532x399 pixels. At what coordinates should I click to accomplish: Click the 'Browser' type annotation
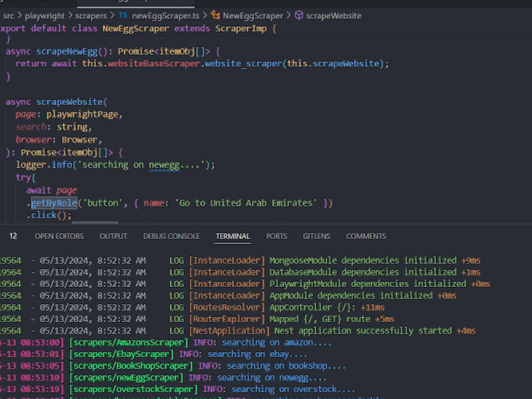click(79, 140)
